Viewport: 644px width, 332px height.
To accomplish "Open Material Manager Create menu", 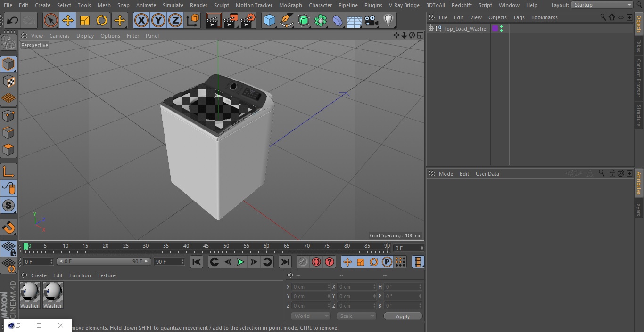I will click(39, 275).
